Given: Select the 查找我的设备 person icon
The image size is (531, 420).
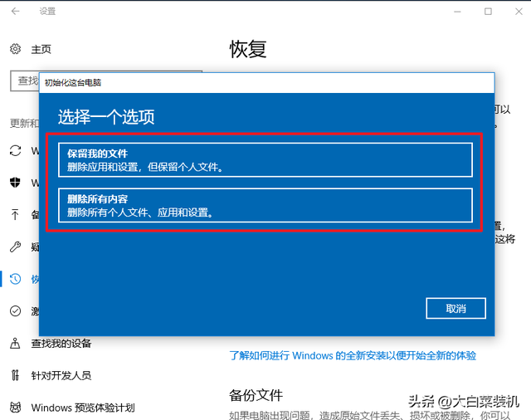Looking at the screenshot, I should [x=15, y=343].
